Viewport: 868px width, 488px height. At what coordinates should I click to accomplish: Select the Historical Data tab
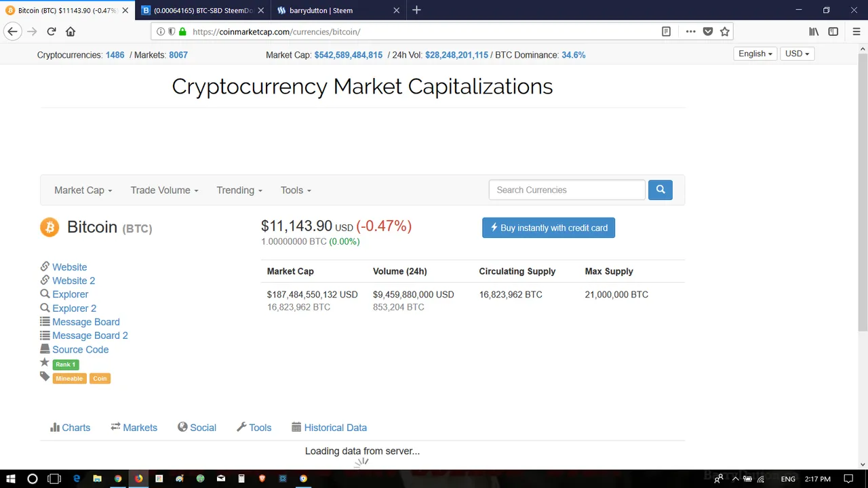pyautogui.click(x=329, y=428)
